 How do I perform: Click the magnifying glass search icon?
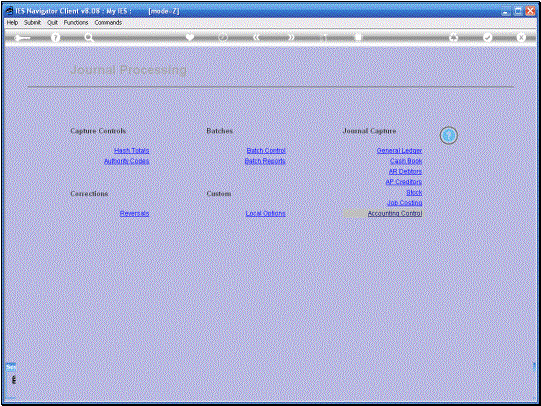89,38
